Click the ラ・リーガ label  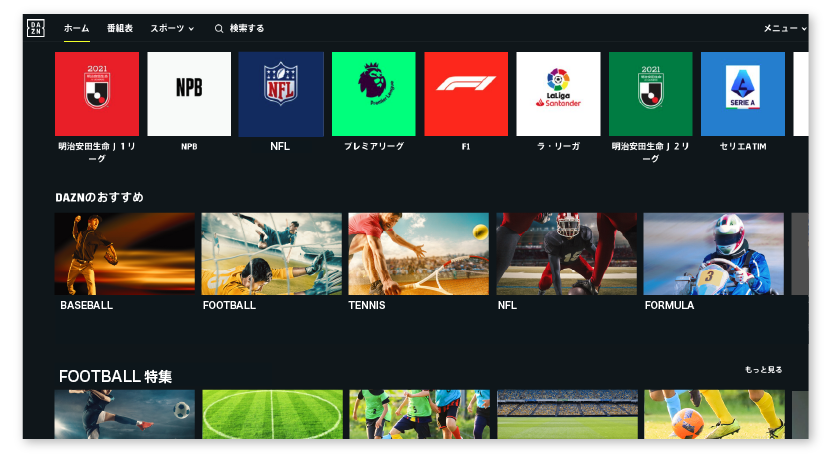(x=558, y=147)
